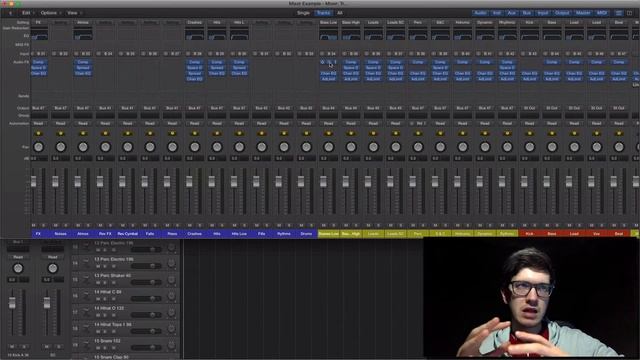The height and width of the screenshot is (360, 640).
Task: Open output slot on Bass channel
Action: pos(552,108)
